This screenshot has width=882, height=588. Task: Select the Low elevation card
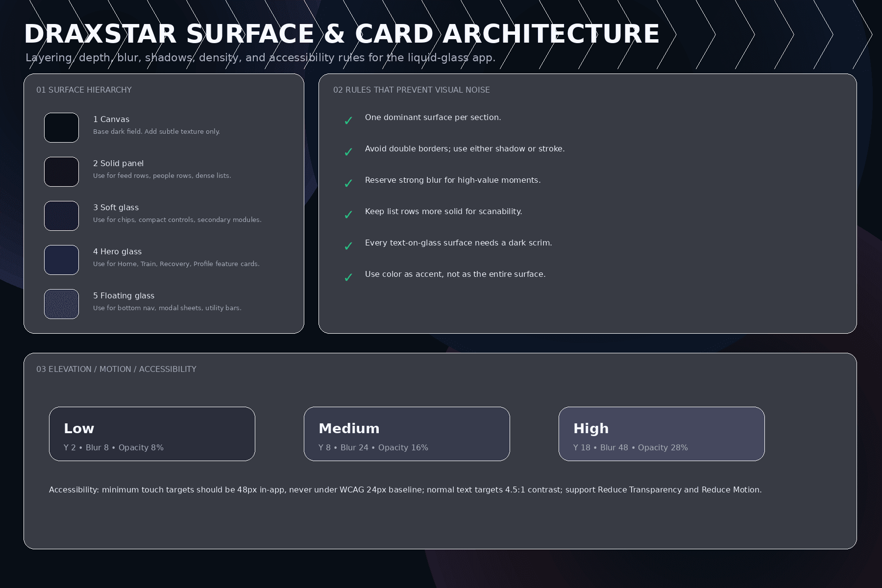point(152,434)
